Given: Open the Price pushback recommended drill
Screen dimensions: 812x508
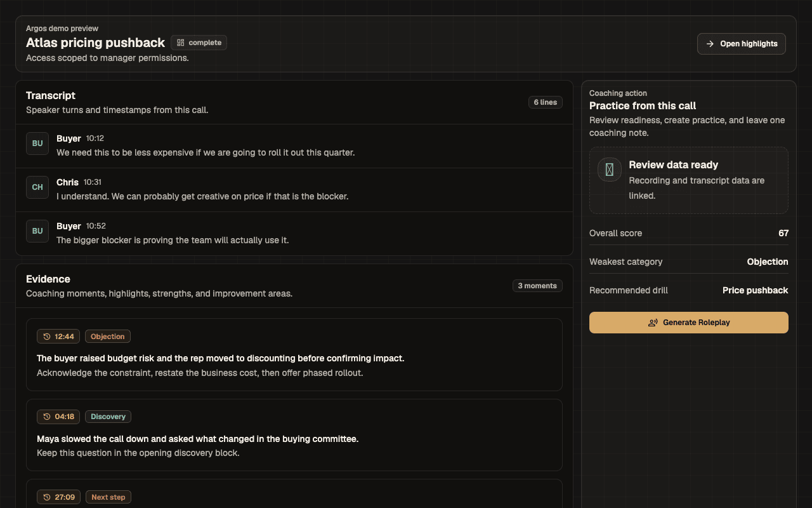Looking at the screenshot, I should click(x=755, y=290).
